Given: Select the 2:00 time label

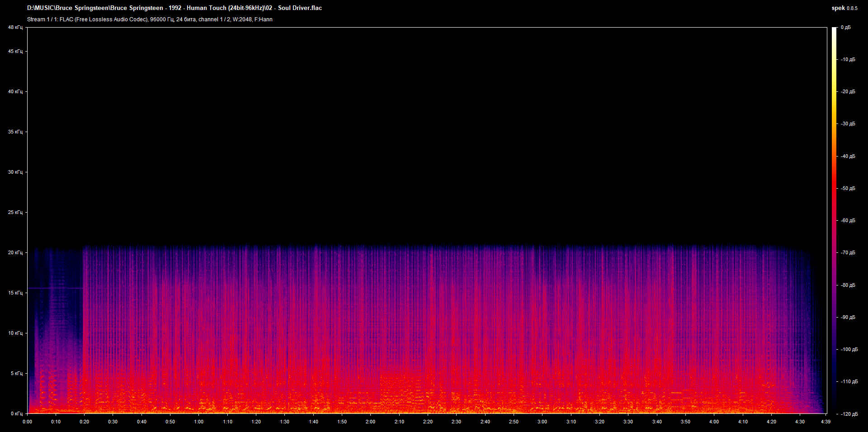Looking at the screenshot, I should click(370, 422).
